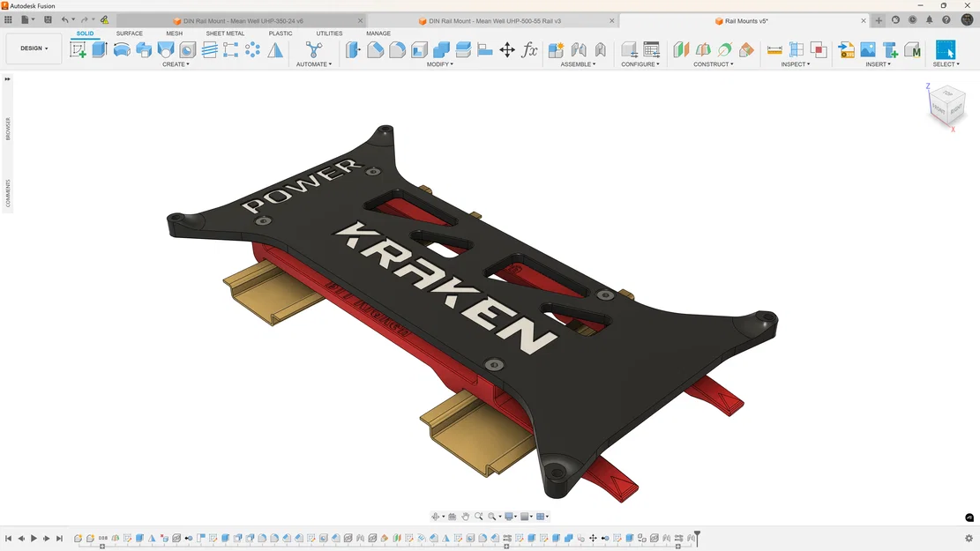980x551 pixels.
Task: Activate the Press Pull tool in Modify
Action: 351,50
